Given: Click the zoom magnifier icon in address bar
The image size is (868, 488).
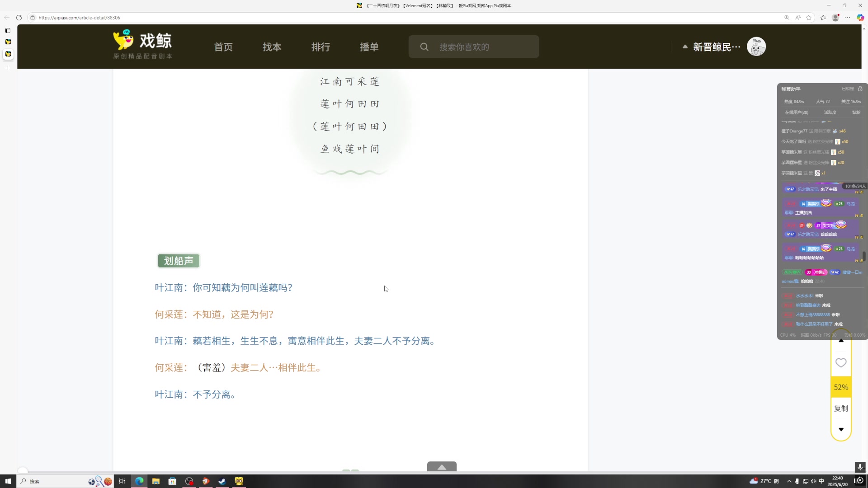Looking at the screenshot, I should point(787,18).
